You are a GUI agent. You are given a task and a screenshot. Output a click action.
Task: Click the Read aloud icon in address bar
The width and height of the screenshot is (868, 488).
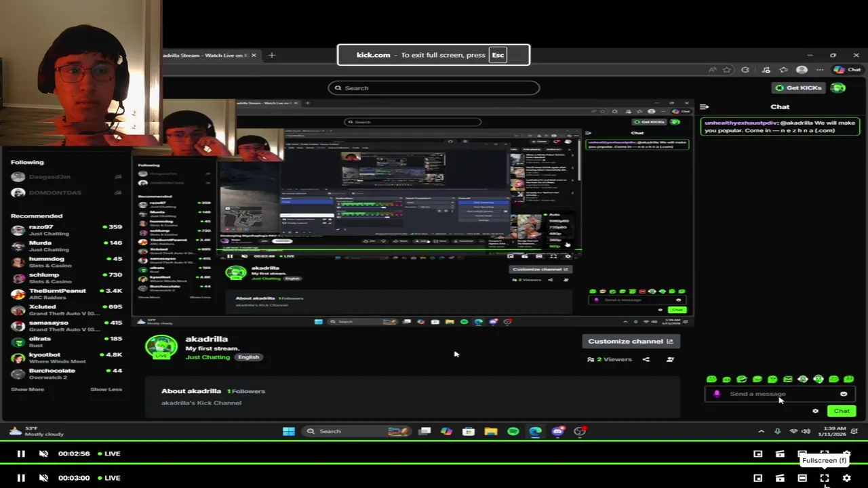click(712, 70)
